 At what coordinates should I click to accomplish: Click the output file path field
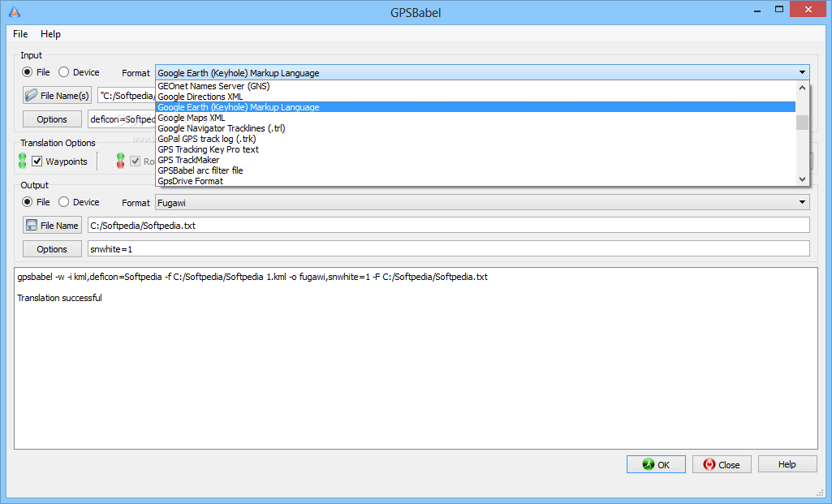click(x=449, y=225)
